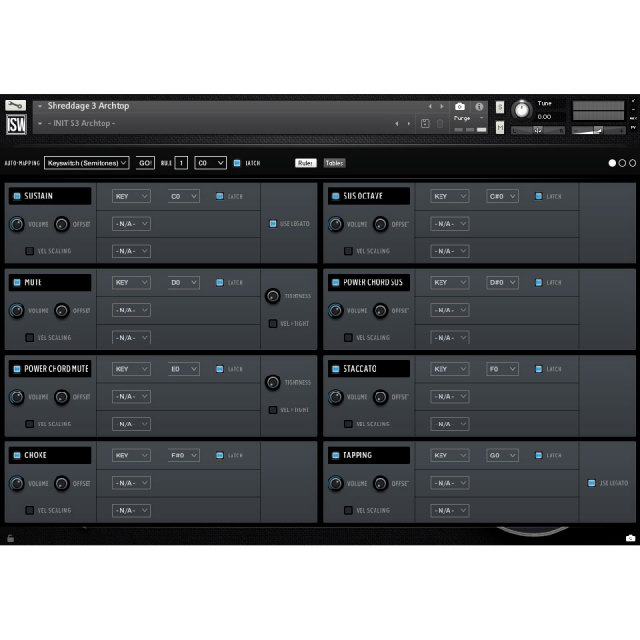The height and width of the screenshot is (640, 640).
Task: Click the Rule number input field
Action: 182,163
